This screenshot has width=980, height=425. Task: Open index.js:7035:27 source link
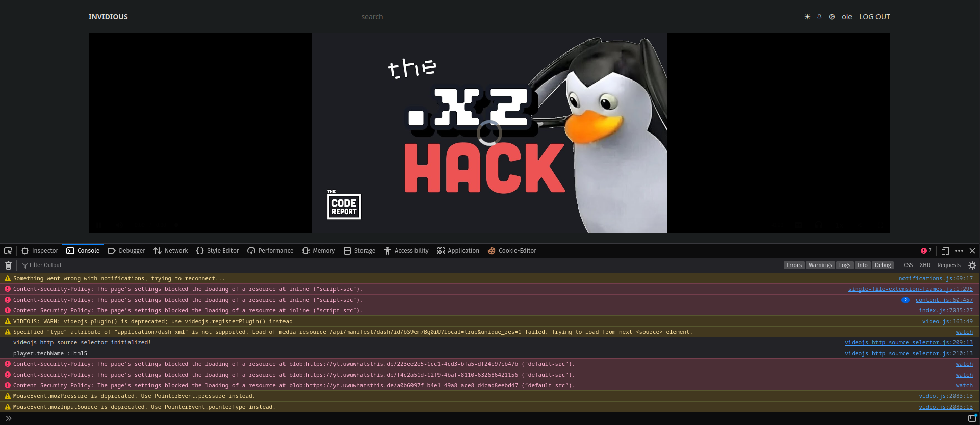click(946, 310)
